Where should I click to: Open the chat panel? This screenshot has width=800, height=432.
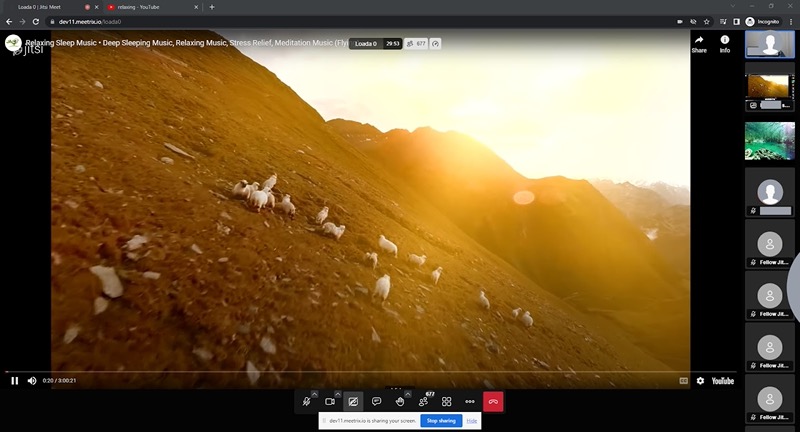pos(376,401)
